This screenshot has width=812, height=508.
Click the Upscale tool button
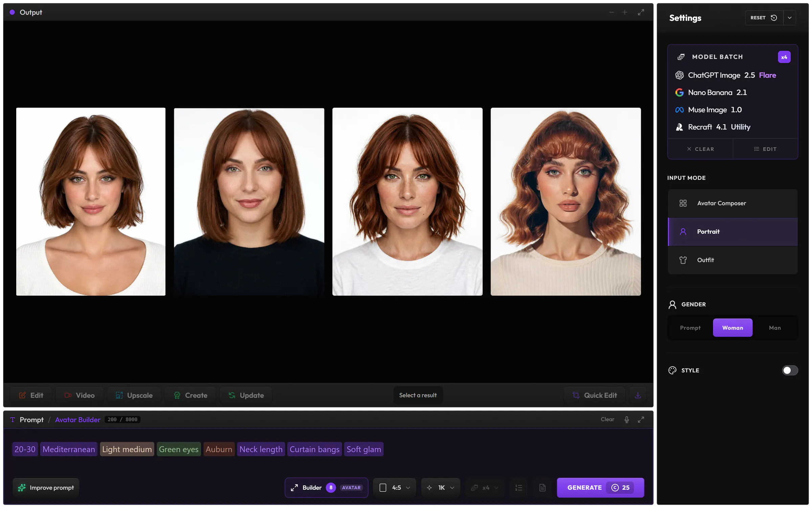pyautogui.click(x=134, y=395)
